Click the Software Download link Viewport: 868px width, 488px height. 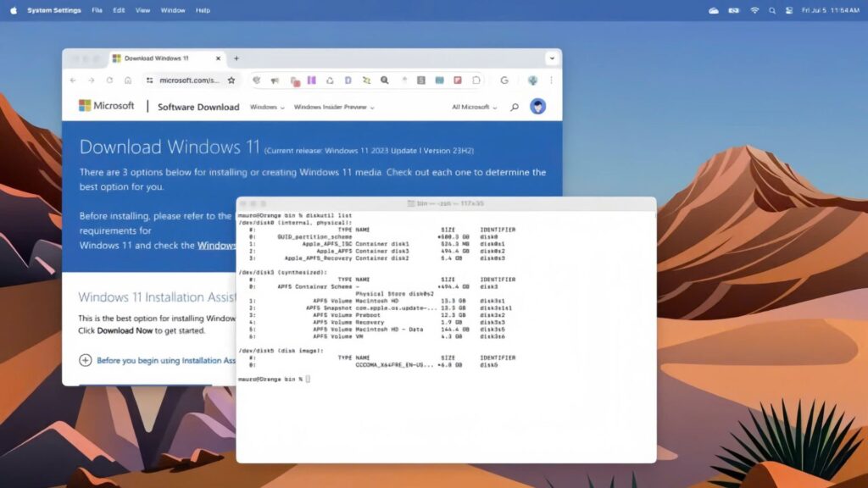(198, 107)
